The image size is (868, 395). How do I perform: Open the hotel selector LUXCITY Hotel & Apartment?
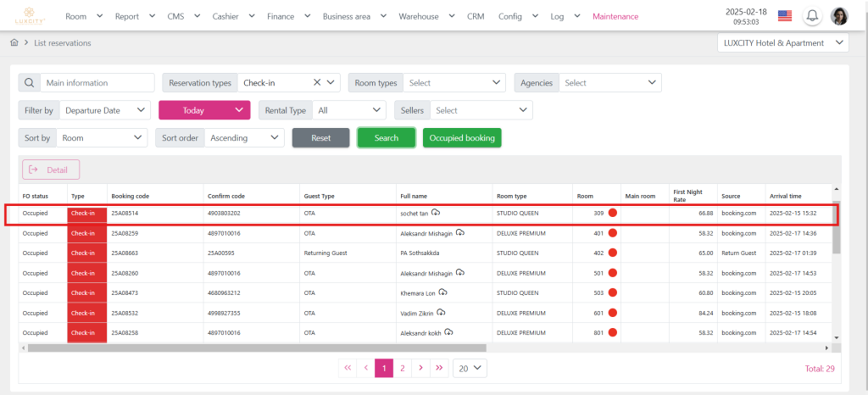[x=782, y=42]
